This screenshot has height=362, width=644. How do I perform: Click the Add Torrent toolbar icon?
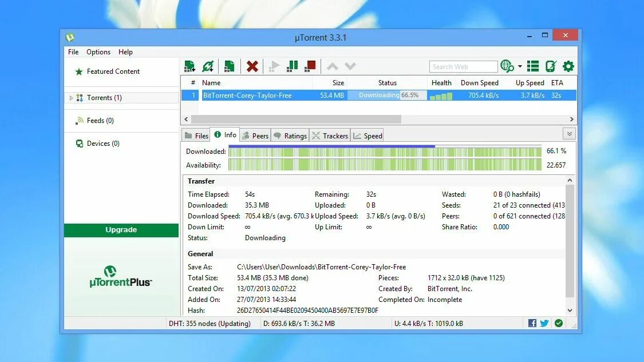189,66
